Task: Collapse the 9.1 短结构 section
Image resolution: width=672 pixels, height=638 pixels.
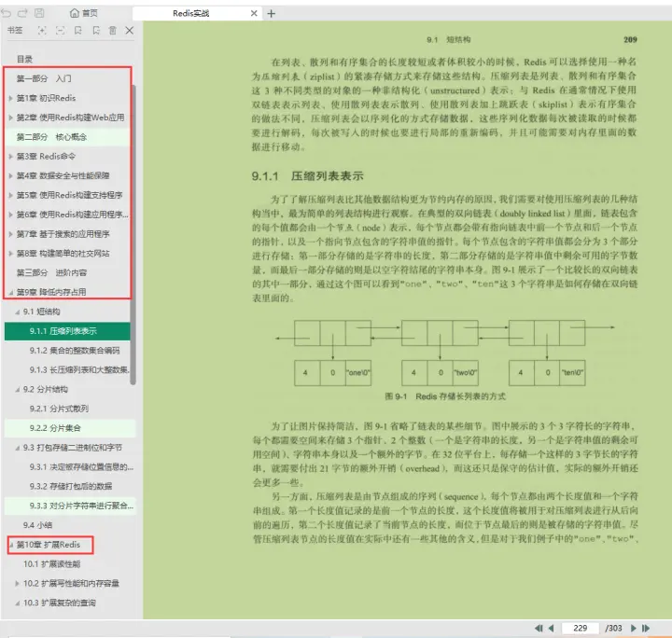Action: point(17,312)
